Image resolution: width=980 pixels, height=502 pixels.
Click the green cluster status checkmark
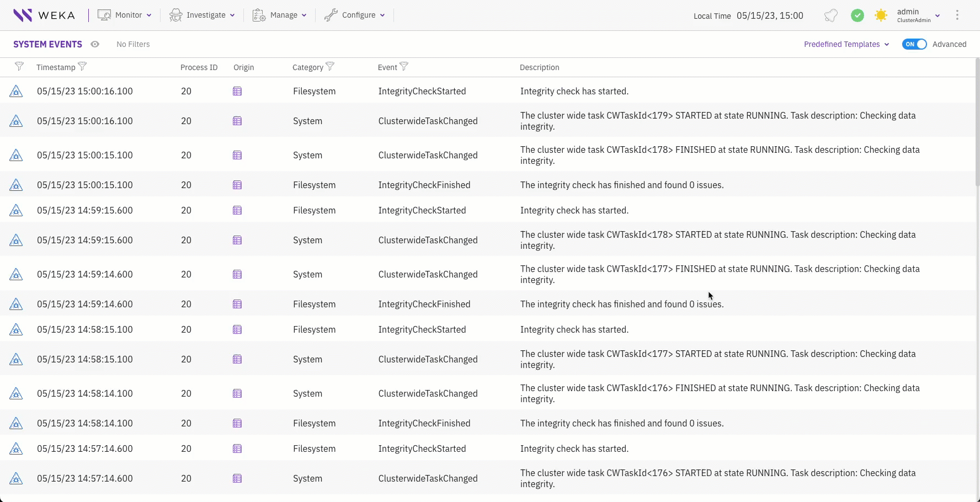point(857,15)
